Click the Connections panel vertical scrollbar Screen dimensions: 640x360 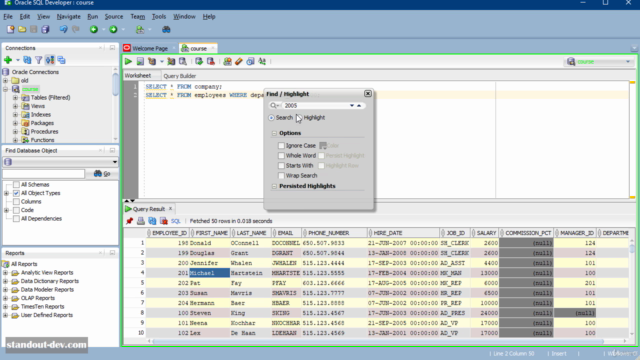click(x=116, y=86)
